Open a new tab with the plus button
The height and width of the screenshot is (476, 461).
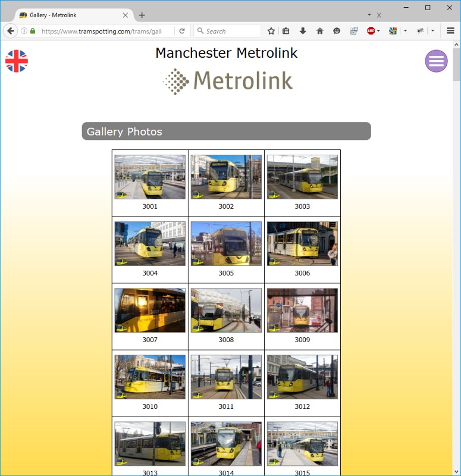[142, 15]
